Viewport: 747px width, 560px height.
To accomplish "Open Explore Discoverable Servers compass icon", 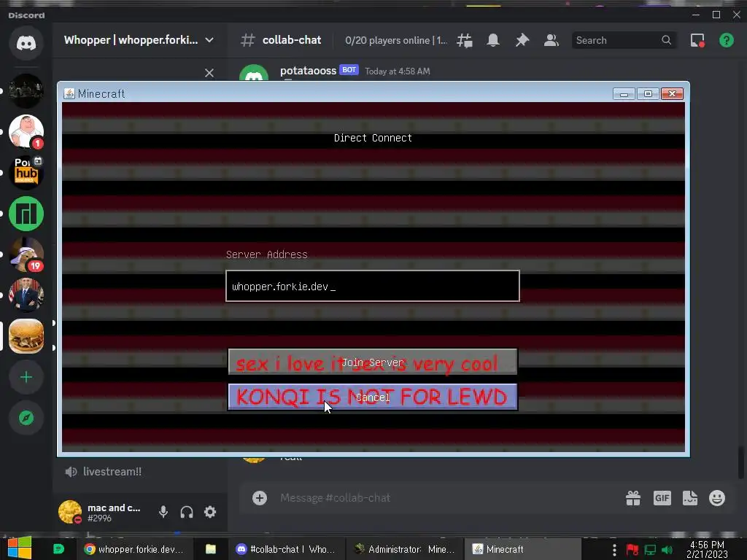I will (26, 418).
